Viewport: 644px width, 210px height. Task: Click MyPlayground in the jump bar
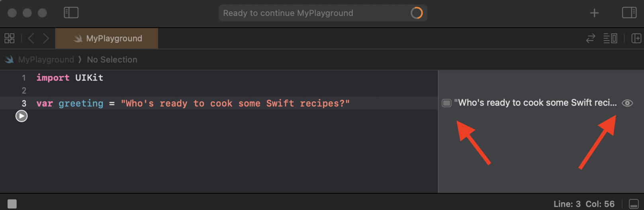click(x=46, y=60)
